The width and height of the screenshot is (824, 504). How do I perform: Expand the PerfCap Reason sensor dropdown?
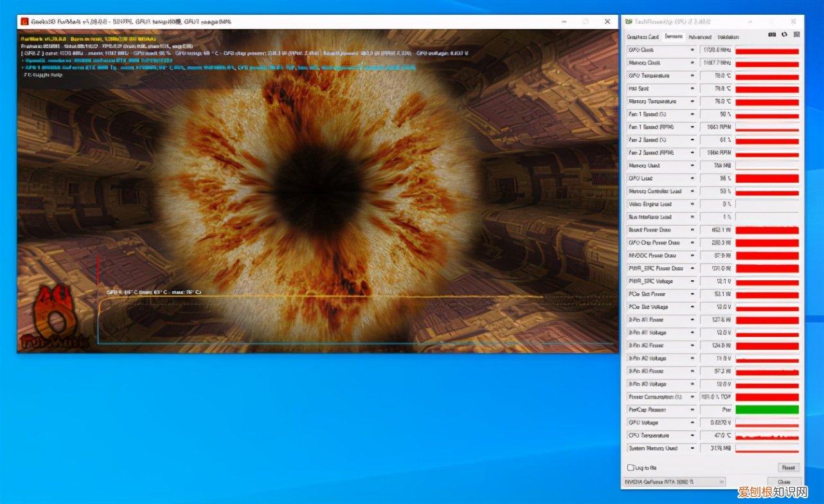tap(693, 410)
